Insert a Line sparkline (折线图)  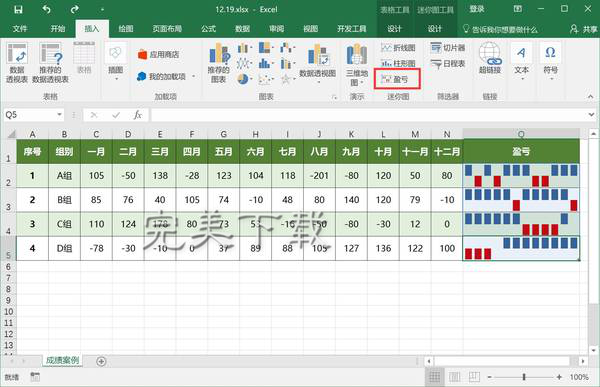(398, 48)
